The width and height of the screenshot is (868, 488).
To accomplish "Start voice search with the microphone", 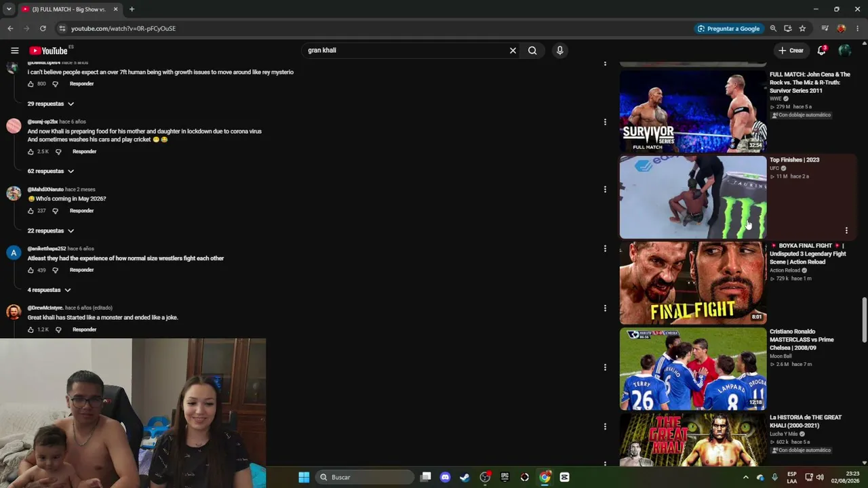I will [x=559, y=50].
